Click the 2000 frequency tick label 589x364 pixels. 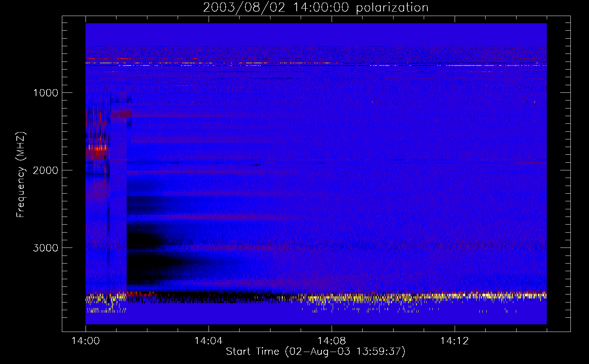pos(46,170)
